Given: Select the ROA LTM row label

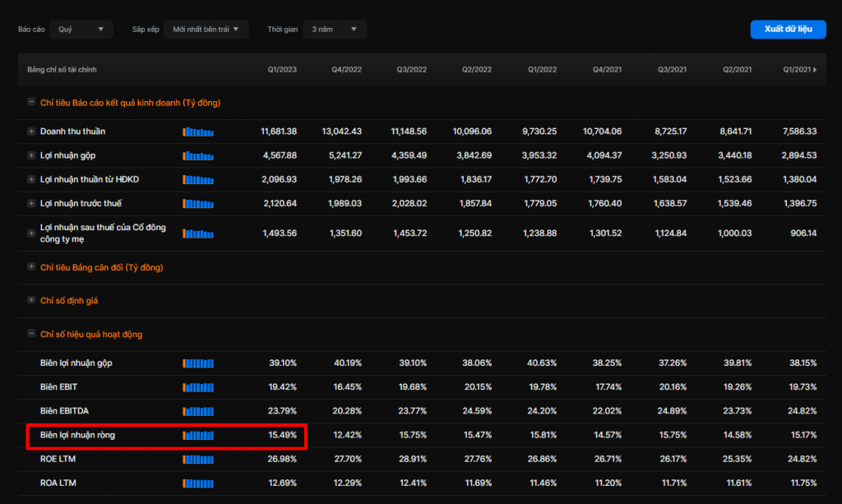Looking at the screenshot, I should click(x=58, y=483).
